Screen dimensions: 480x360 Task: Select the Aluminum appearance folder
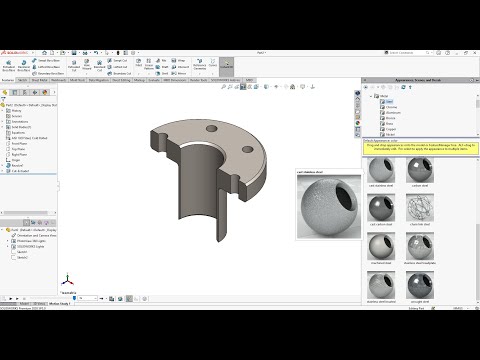[390, 113]
